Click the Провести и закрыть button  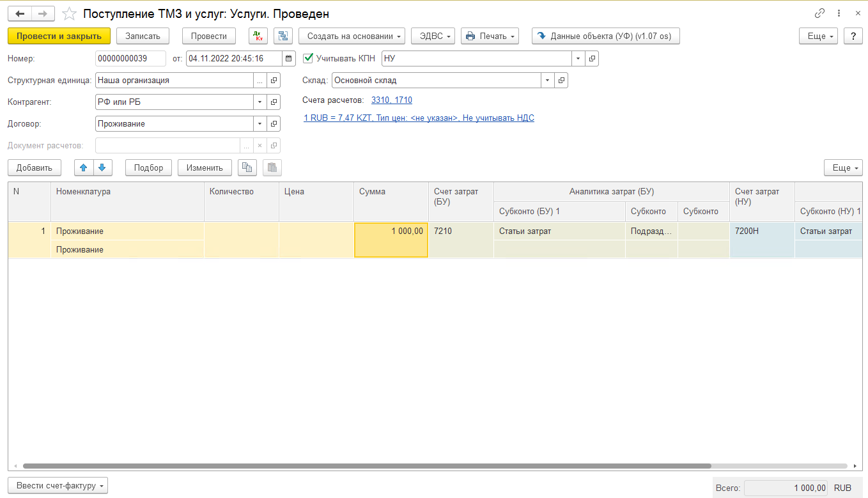pyautogui.click(x=59, y=36)
